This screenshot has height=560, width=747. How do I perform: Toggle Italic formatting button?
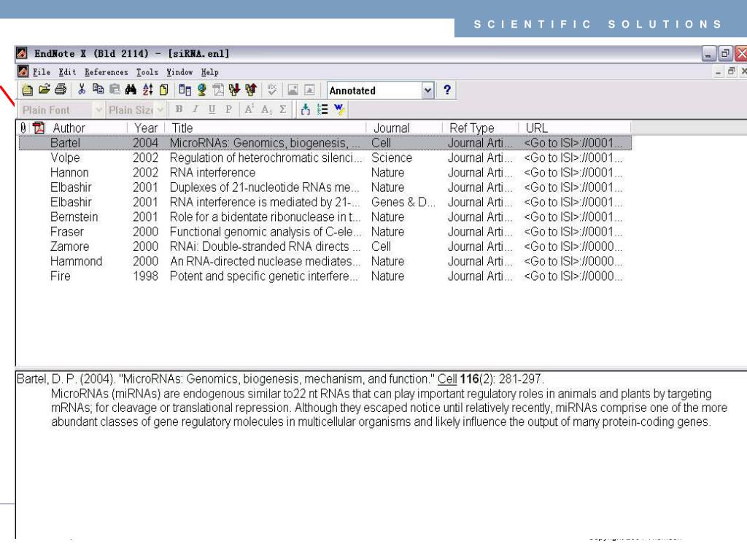(196, 109)
